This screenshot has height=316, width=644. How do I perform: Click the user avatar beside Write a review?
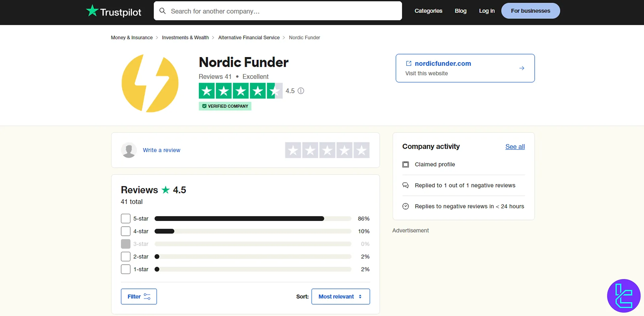pos(128,150)
